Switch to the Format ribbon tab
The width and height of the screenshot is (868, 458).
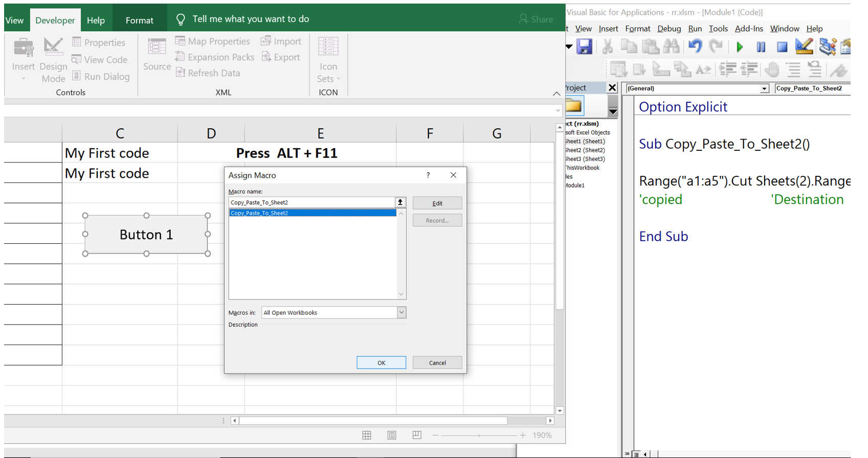click(139, 20)
